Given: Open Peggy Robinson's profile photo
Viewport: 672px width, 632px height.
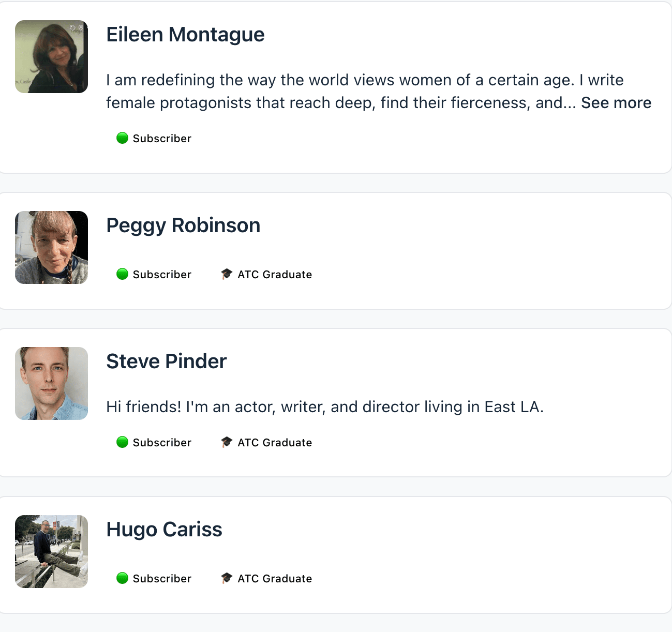Looking at the screenshot, I should point(51,247).
